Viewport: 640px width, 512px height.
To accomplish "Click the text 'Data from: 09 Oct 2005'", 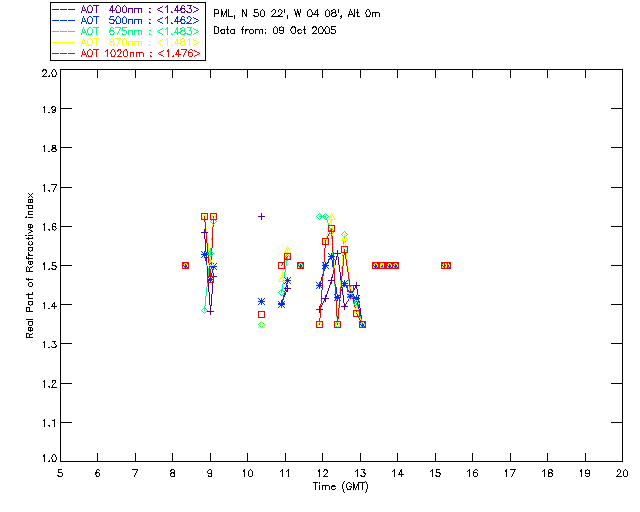I will [x=275, y=30].
